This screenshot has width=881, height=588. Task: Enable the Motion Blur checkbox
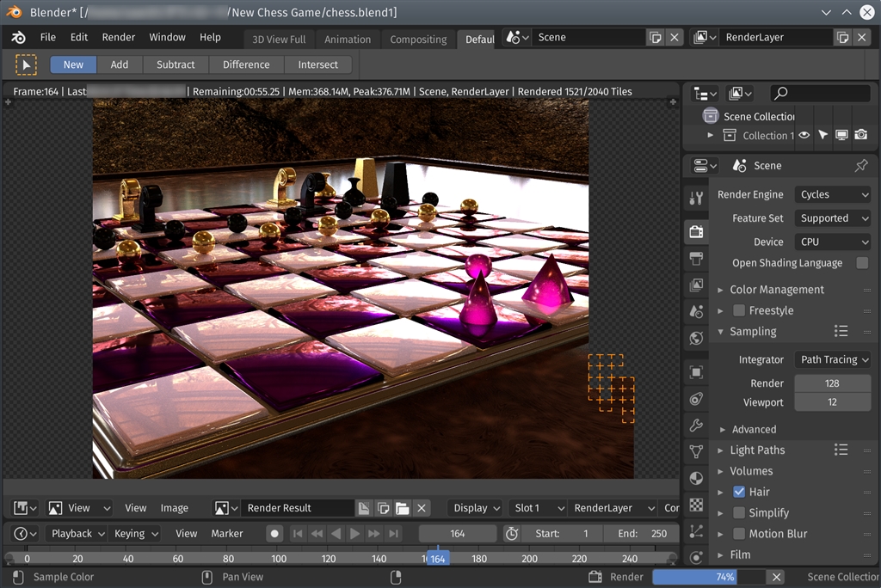[x=738, y=534]
